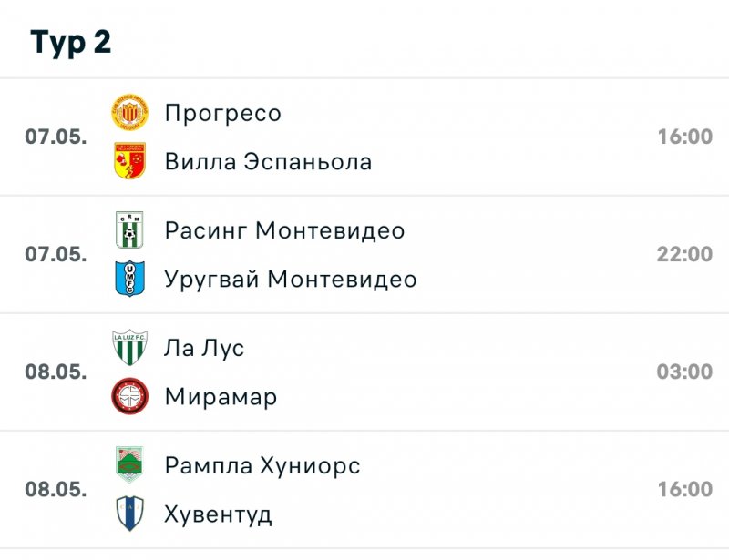Viewport: 729px width, 560px height.
Task: Click the 22:00 kickoff time
Action: pos(684,254)
